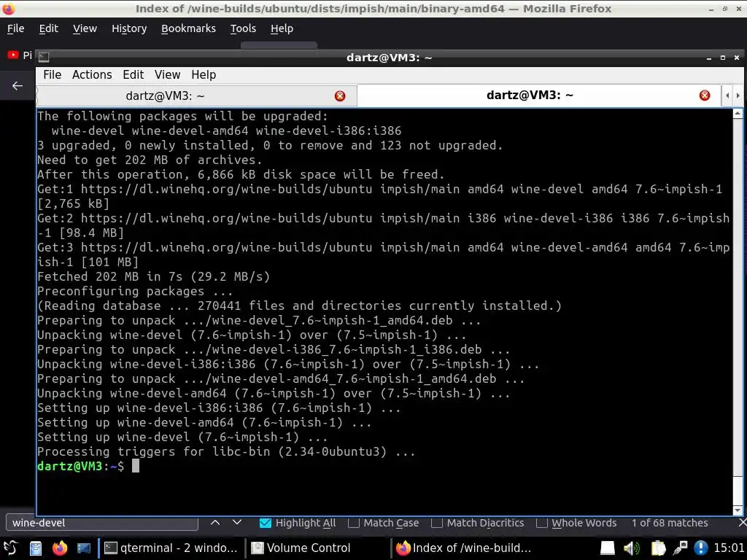747x560 pixels.
Task: Click the 'Fetched 202 MB in 7s' line
Action: pyautogui.click(x=153, y=276)
